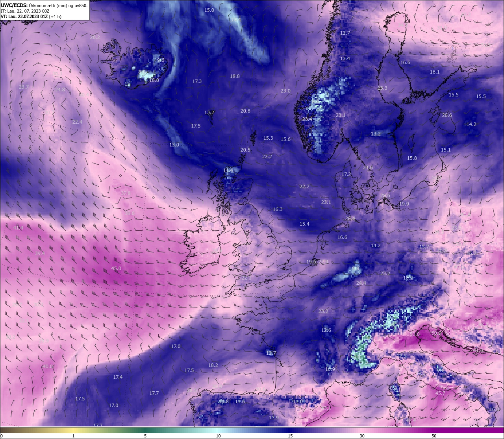The height and width of the screenshot is (439, 504).
Task: Click the 13.4 value over northern Norway
Action: [345, 59]
